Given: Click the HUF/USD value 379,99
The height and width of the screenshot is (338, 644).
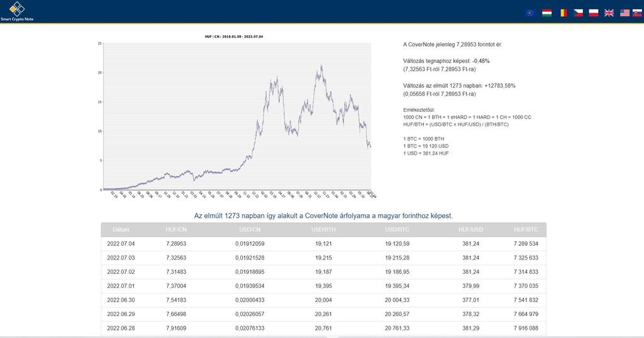Looking at the screenshot, I should point(470,286).
